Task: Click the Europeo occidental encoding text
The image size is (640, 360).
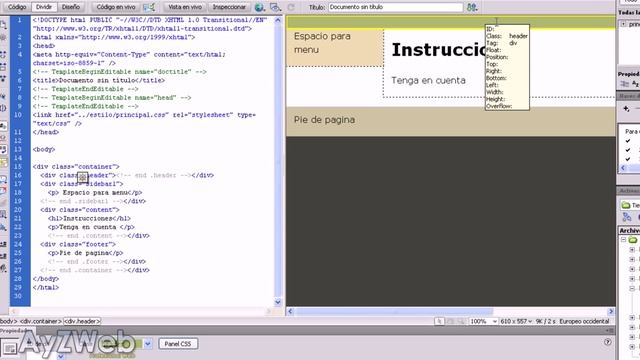Action: coord(584,322)
